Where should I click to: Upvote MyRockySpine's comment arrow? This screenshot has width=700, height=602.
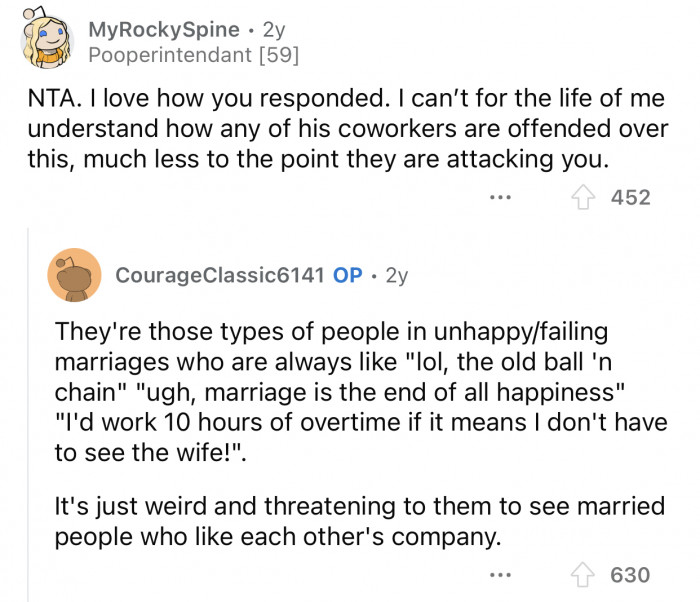coord(583,198)
